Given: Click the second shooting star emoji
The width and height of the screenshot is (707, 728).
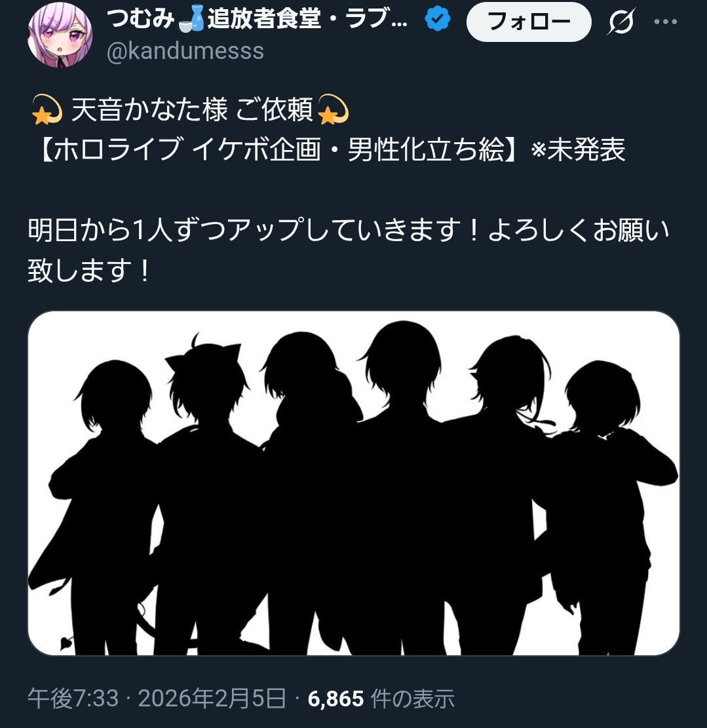Looking at the screenshot, I should [333, 110].
